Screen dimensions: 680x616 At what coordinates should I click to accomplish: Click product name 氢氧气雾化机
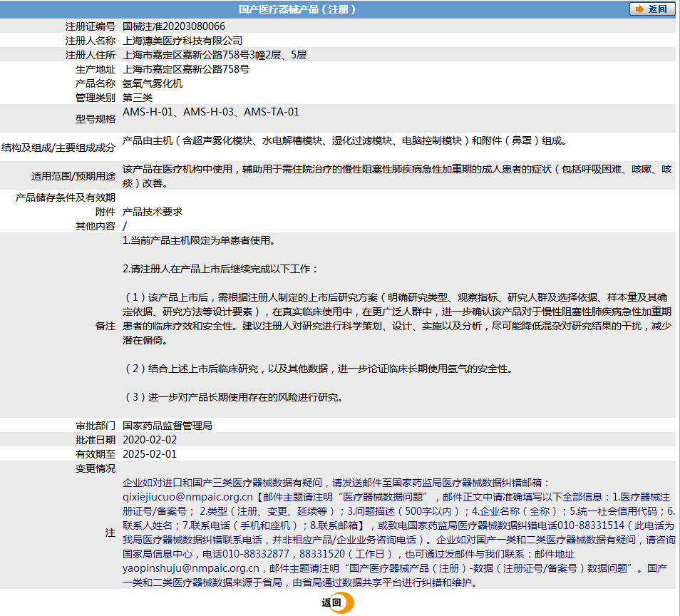[151, 83]
